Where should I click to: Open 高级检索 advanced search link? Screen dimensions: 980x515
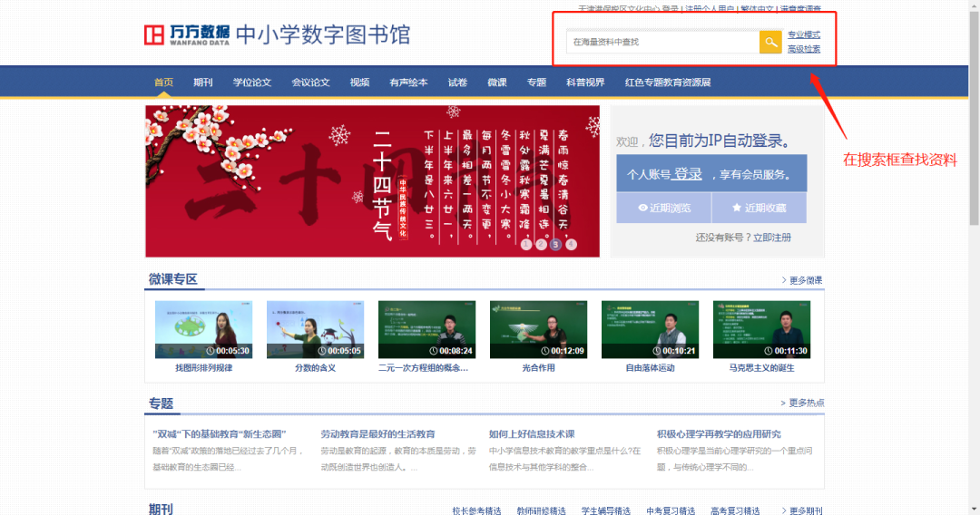click(x=804, y=49)
